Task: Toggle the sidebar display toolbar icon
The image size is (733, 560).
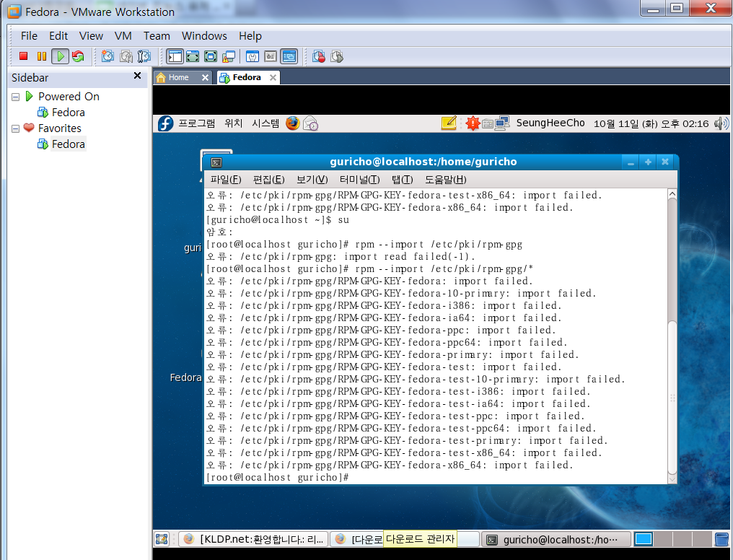Action: [x=175, y=56]
